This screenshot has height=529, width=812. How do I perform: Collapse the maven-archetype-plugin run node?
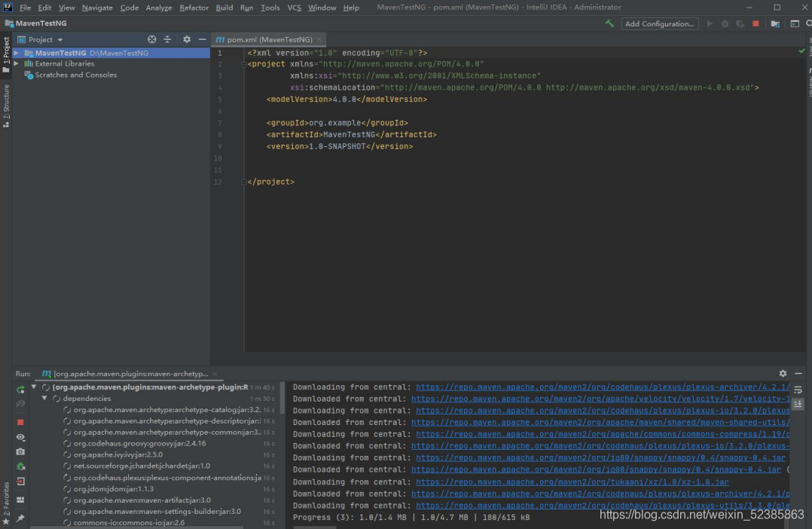click(34, 387)
